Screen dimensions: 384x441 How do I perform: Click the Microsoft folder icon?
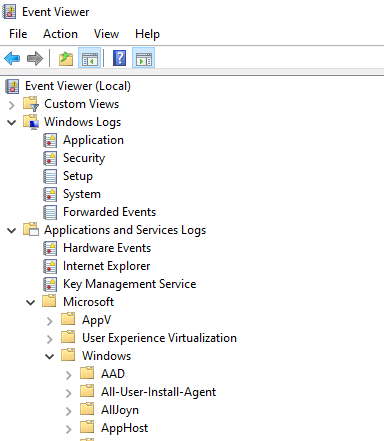[49, 301]
